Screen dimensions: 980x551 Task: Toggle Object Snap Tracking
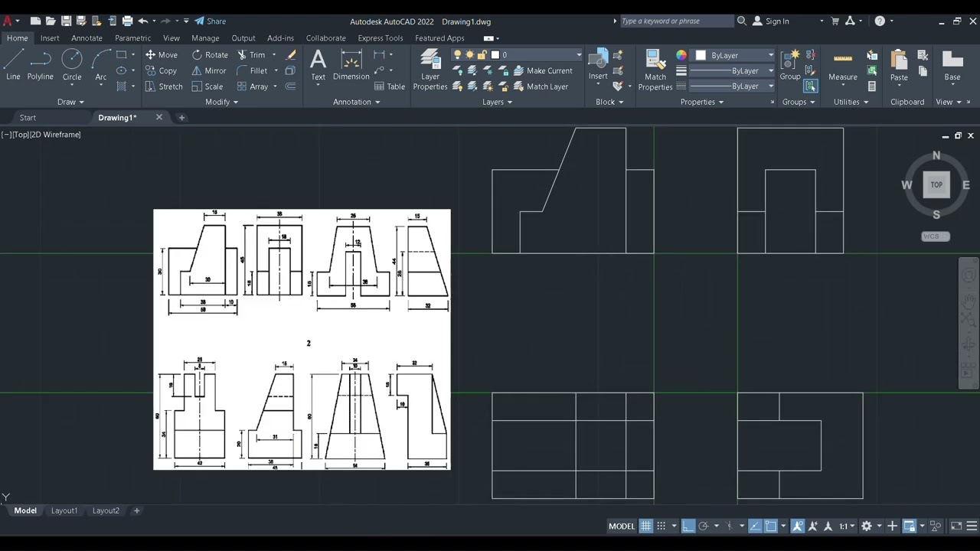[755, 526]
